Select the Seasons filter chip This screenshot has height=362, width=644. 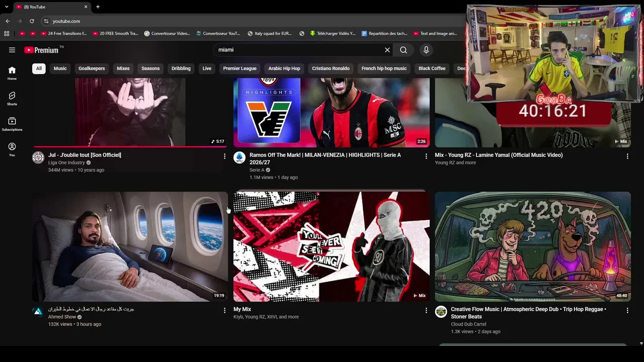150,68
